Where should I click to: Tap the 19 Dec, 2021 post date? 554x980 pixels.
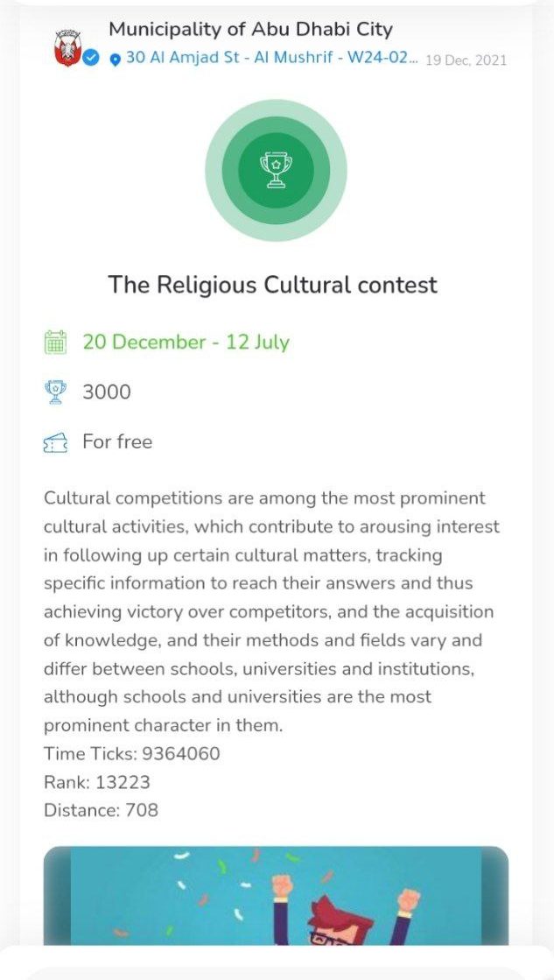(x=466, y=60)
